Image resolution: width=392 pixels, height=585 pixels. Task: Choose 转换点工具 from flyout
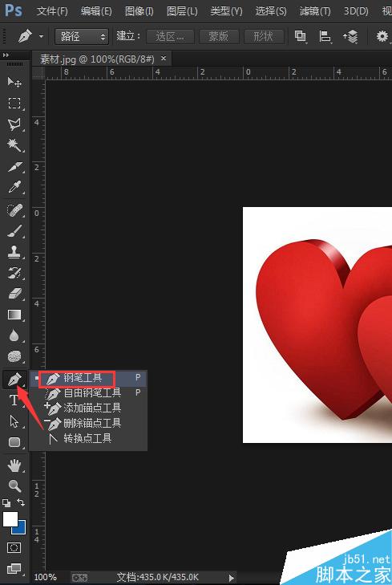tap(88, 438)
